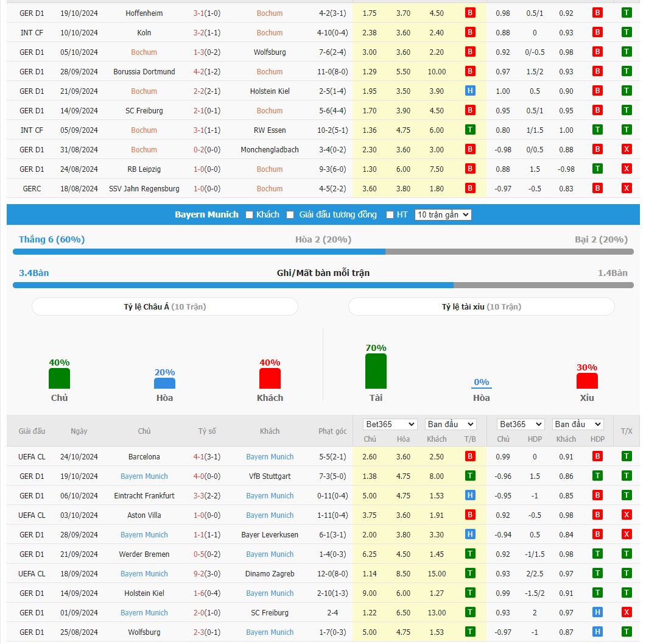Open the Ban đầu dropdown above Khách T/B
This screenshot has width=646, height=644.
(x=451, y=424)
